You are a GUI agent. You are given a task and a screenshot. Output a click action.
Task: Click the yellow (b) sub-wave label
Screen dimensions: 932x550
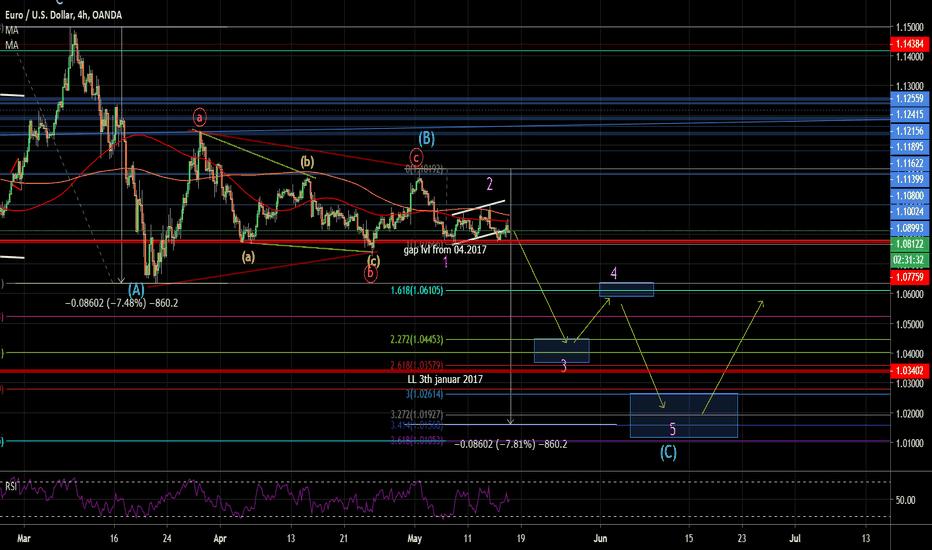point(307,162)
